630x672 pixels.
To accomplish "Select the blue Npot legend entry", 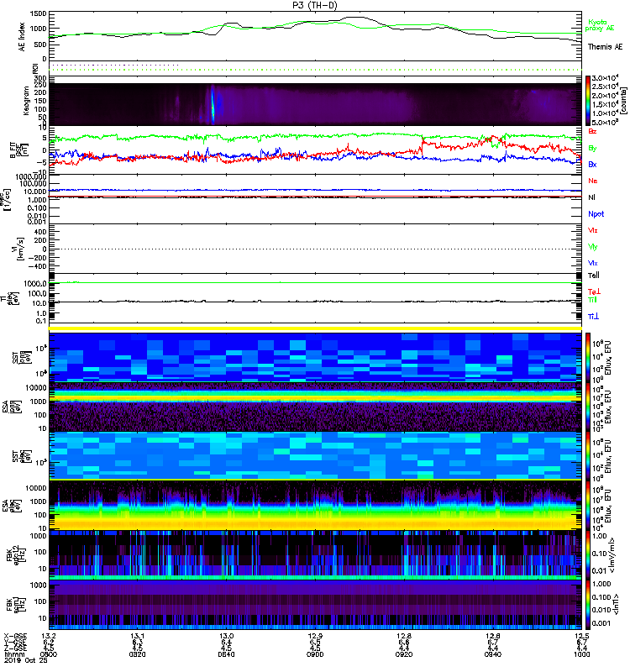I will coord(596,214).
